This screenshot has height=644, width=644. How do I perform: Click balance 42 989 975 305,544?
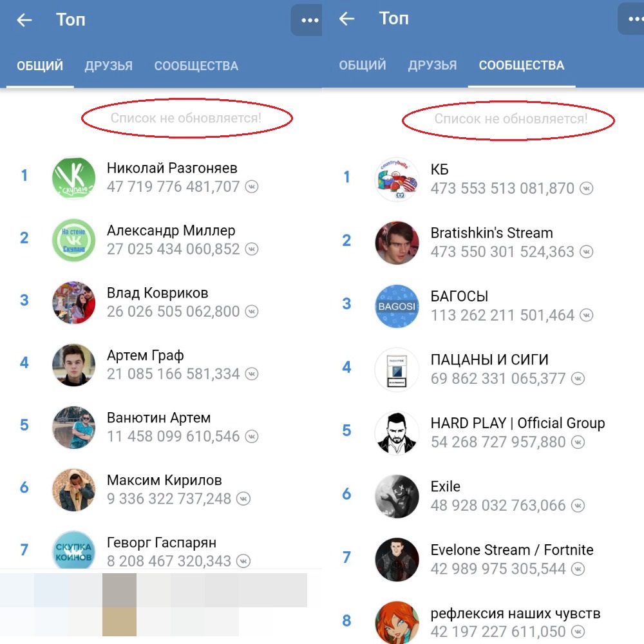point(498,569)
